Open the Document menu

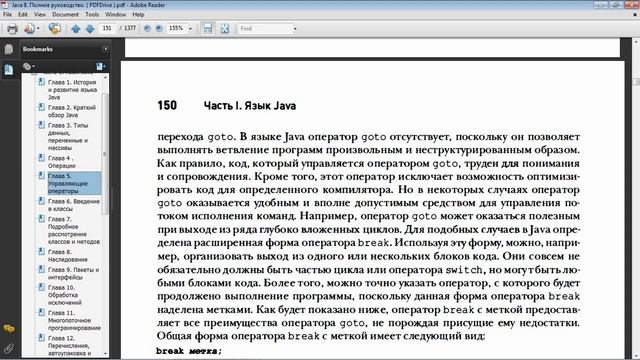[x=65, y=14]
